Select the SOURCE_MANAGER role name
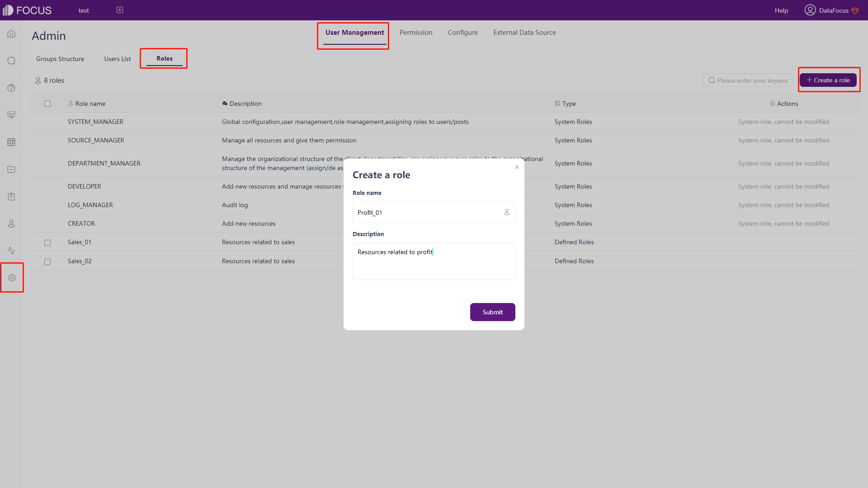This screenshot has height=488, width=868. tap(96, 140)
